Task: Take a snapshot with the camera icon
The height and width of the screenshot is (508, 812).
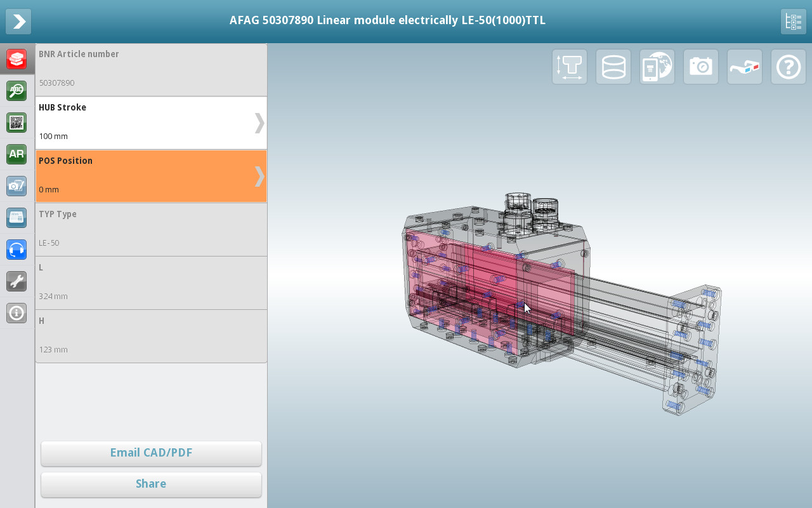Action: point(701,67)
